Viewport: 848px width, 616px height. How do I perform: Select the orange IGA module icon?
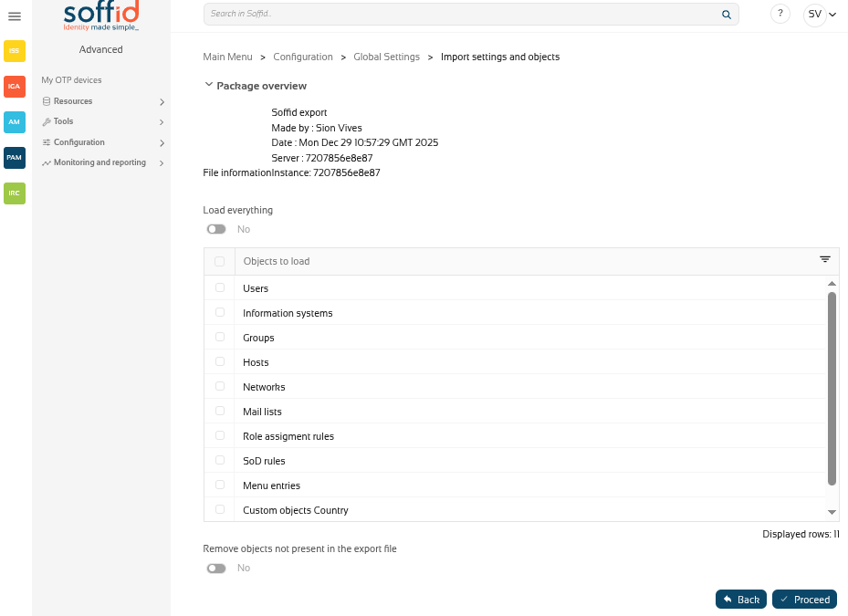15,86
